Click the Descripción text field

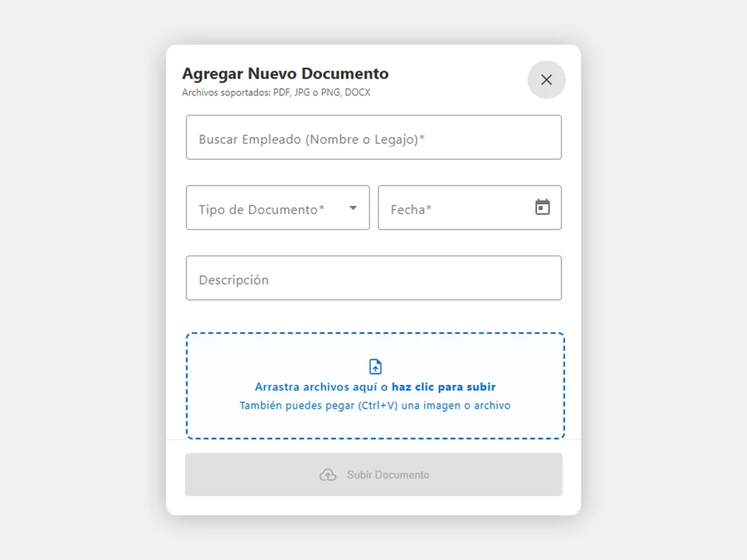(x=374, y=278)
